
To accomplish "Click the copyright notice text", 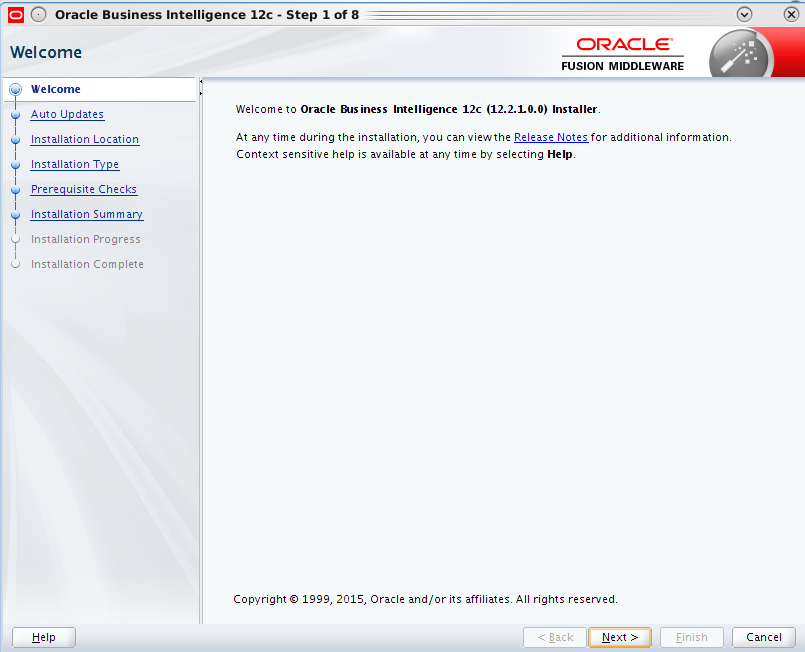I will click(x=425, y=599).
